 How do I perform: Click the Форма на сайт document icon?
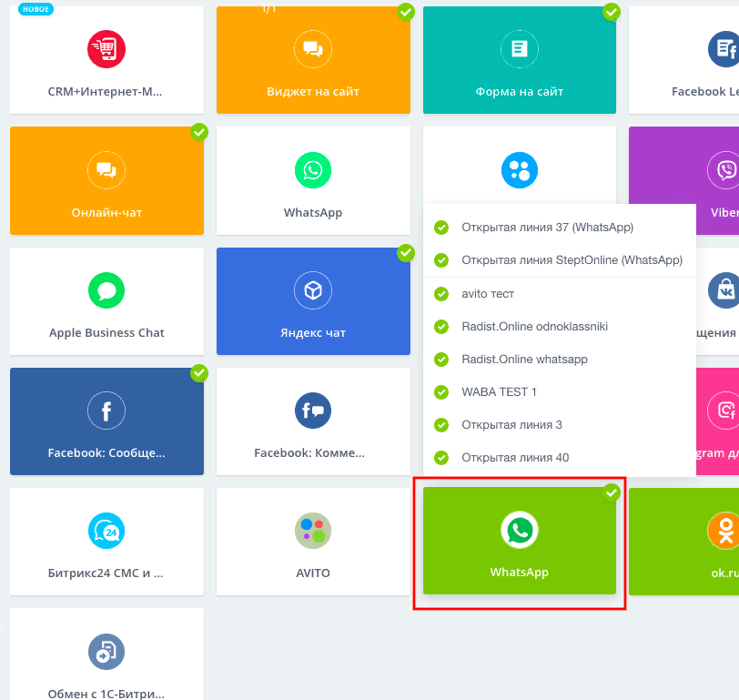[x=520, y=49]
